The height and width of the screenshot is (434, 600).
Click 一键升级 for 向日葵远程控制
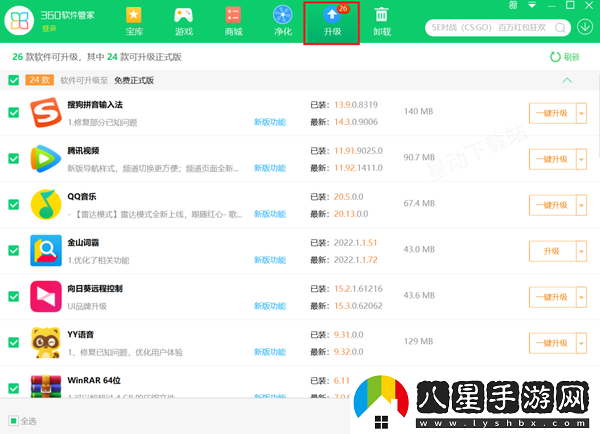tap(552, 297)
